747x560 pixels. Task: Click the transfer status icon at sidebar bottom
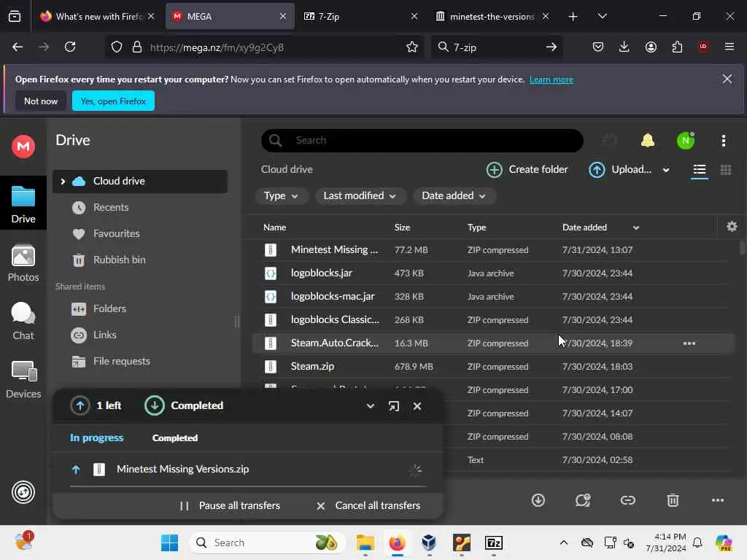tap(23, 492)
